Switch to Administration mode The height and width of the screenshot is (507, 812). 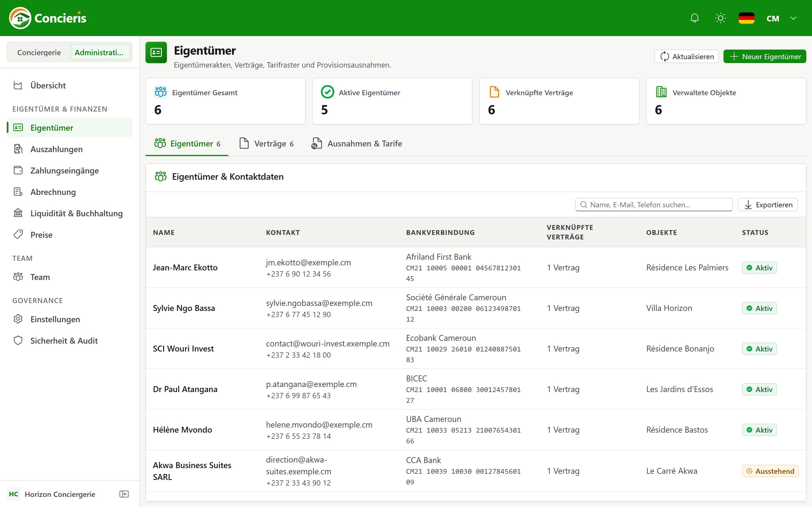100,52
